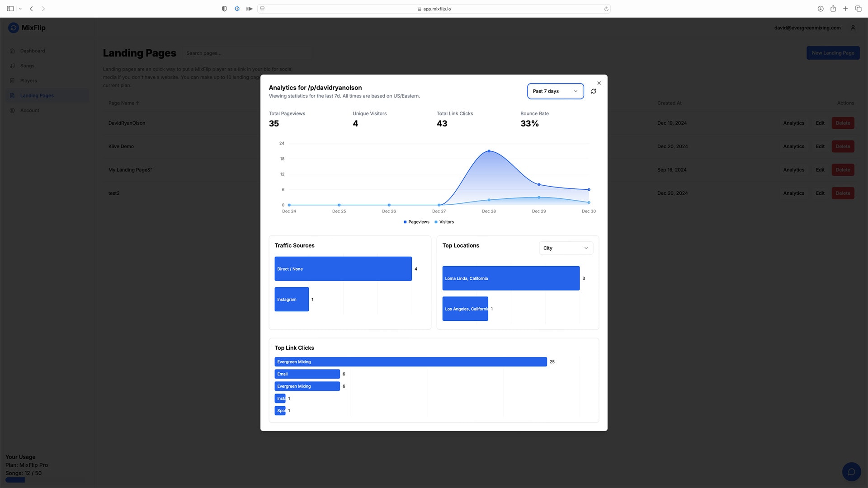Open a new Safari tab
This screenshot has height=488, width=868.
(x=845, y=9)
